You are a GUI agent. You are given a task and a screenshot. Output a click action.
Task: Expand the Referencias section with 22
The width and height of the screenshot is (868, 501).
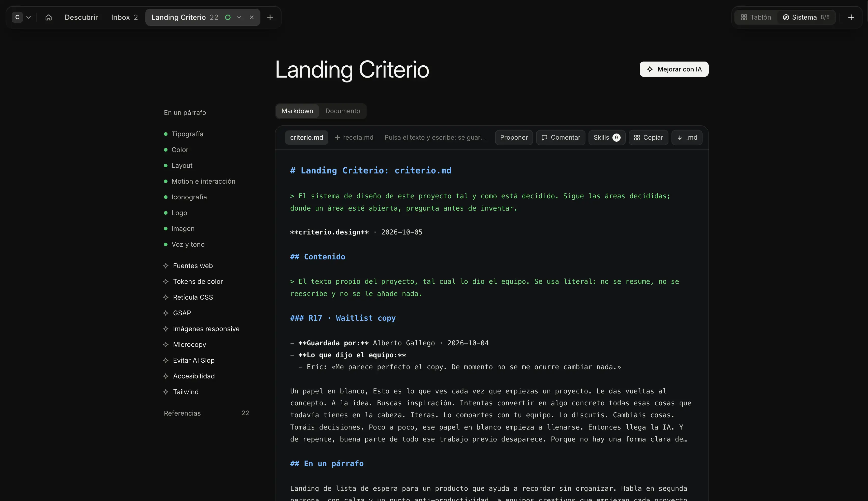tap(207, 413)
